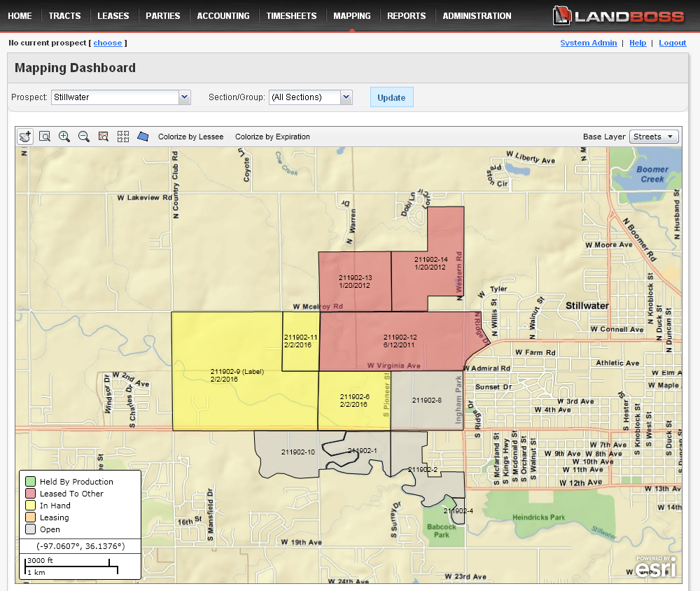Click the W Connell Ave label
The width and height of the screenshot is (700, 591).
pos(617,329)
